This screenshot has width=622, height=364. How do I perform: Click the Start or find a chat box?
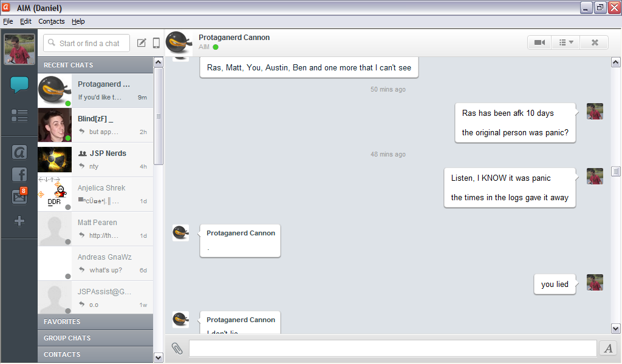86,43
